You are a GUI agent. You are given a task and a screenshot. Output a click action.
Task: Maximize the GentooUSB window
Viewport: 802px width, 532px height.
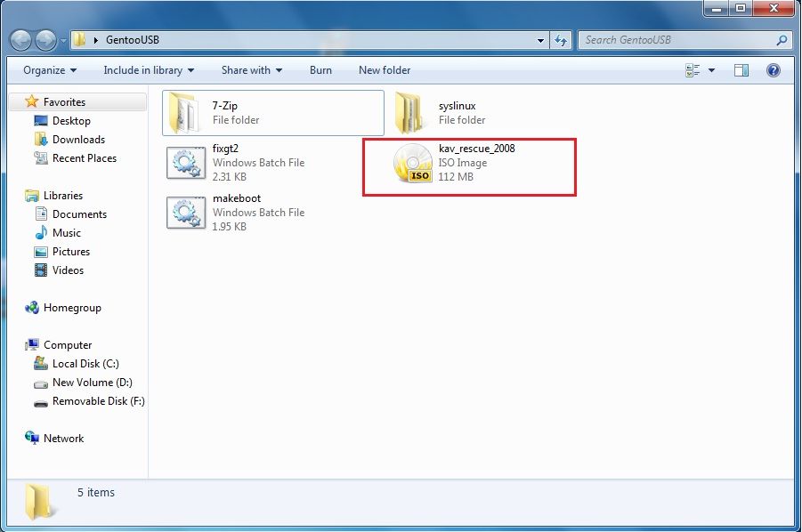[741, 9]
